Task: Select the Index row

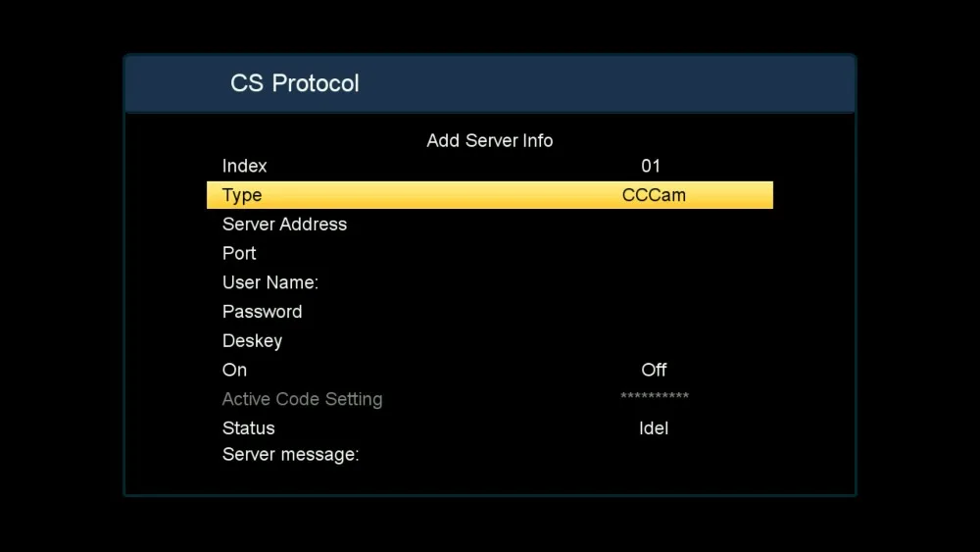Action: point(244,167)
